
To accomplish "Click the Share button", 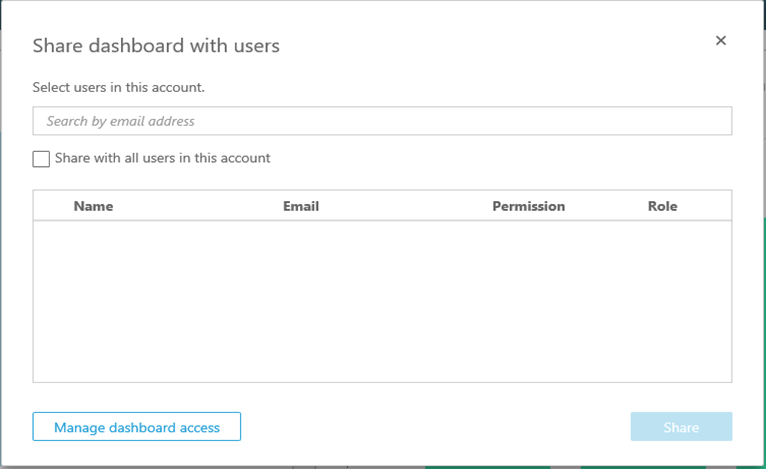I will point(681,426).
